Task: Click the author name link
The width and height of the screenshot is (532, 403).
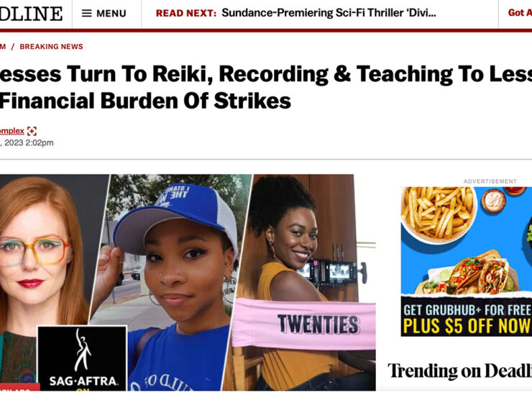Action: [12, 131]
